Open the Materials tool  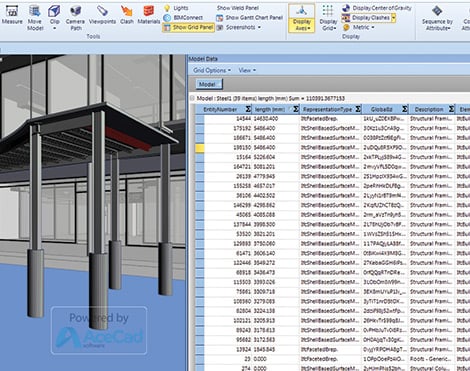click(x=149, y=15)
